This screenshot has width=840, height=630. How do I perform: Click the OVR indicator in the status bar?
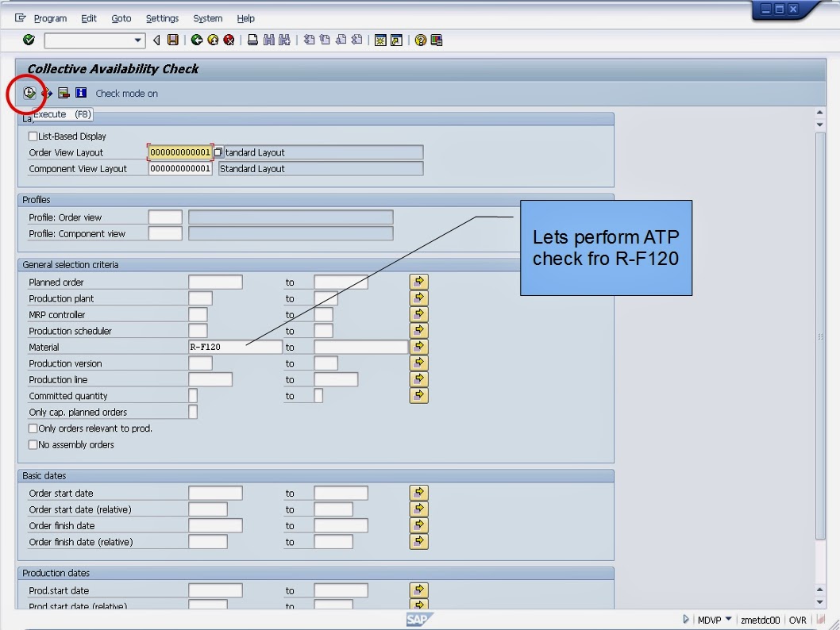coord(798,619)
